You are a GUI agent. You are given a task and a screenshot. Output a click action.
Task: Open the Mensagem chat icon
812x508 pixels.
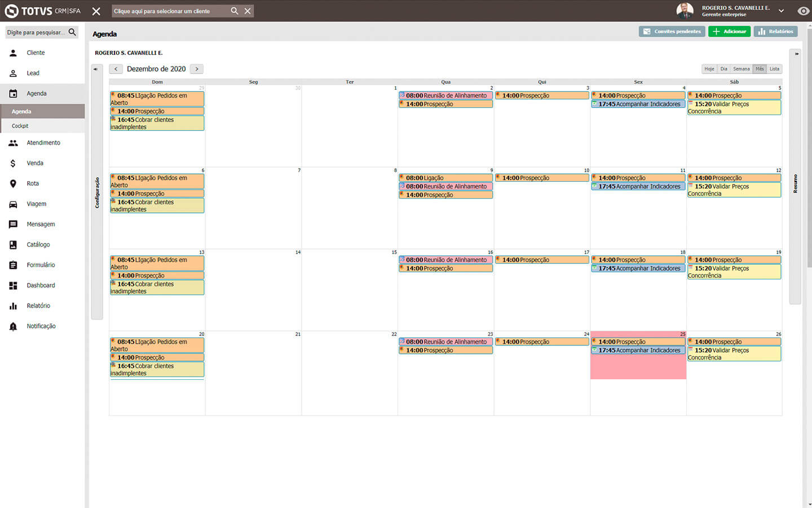pyautogui.click(x=13, y=224)
